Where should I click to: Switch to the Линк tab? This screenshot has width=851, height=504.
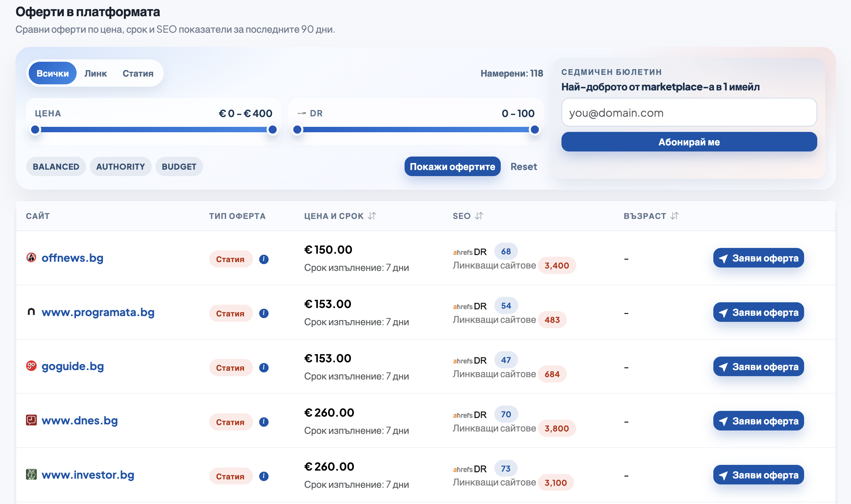[x=95, y=73]
